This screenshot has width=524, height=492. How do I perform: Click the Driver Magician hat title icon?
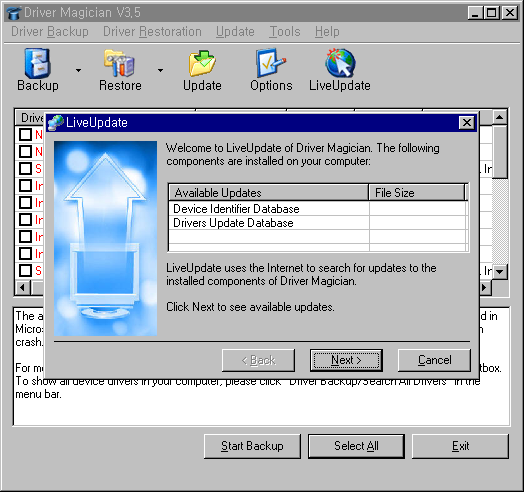click(x=14, y=13)
